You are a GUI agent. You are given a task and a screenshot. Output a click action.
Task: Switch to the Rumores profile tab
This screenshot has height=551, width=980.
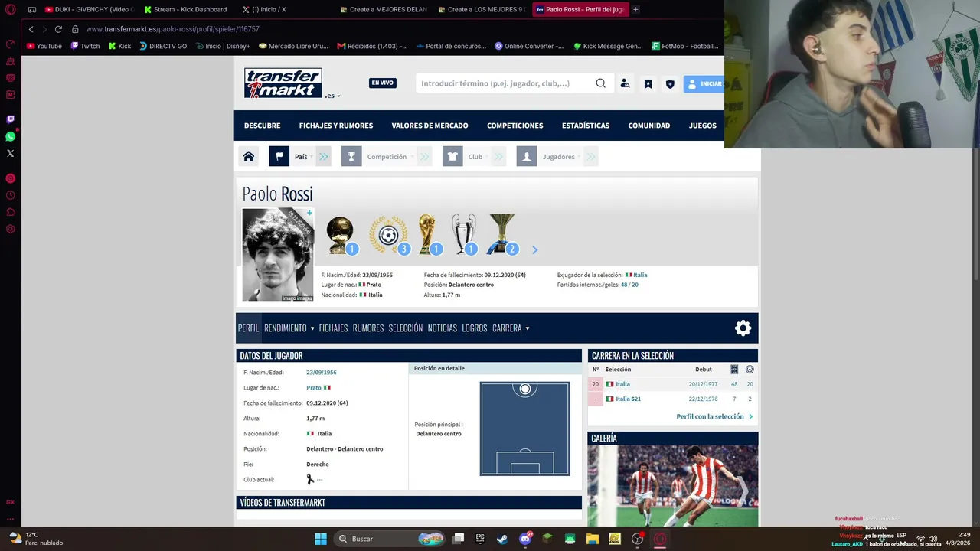tap(368, 328)
